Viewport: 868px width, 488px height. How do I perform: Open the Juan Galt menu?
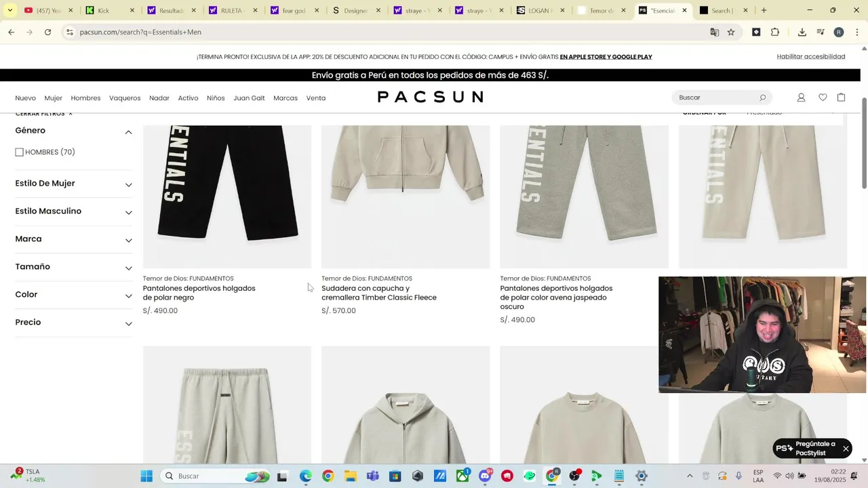tap(249, 98)
